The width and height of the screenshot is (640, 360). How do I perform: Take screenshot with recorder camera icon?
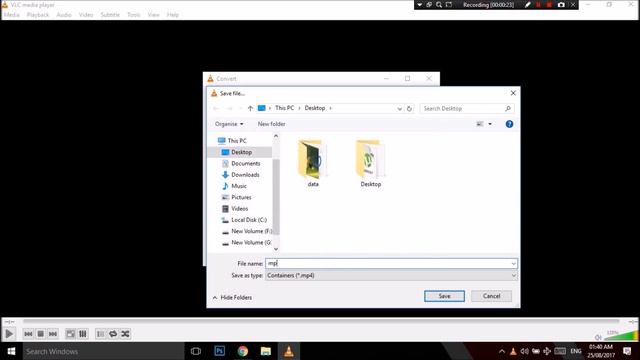coord(561,5)
